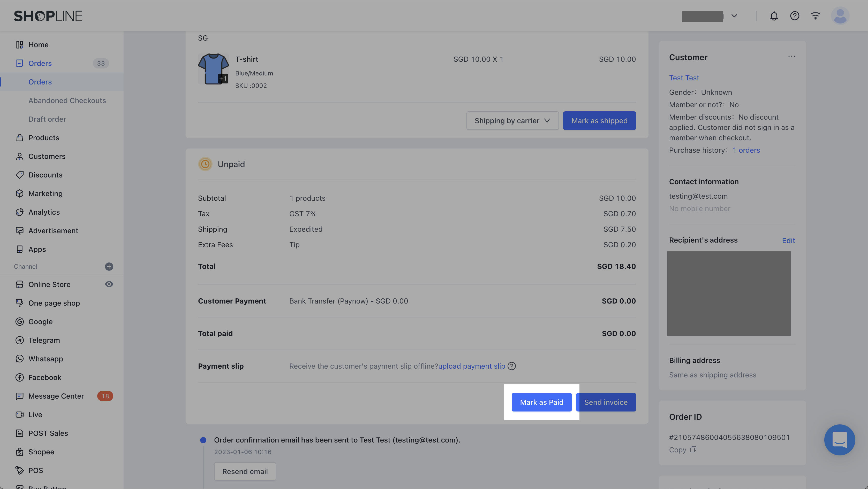Click payment slip help question icon
This screenshot has height=489, width=868.
[511, 366]
